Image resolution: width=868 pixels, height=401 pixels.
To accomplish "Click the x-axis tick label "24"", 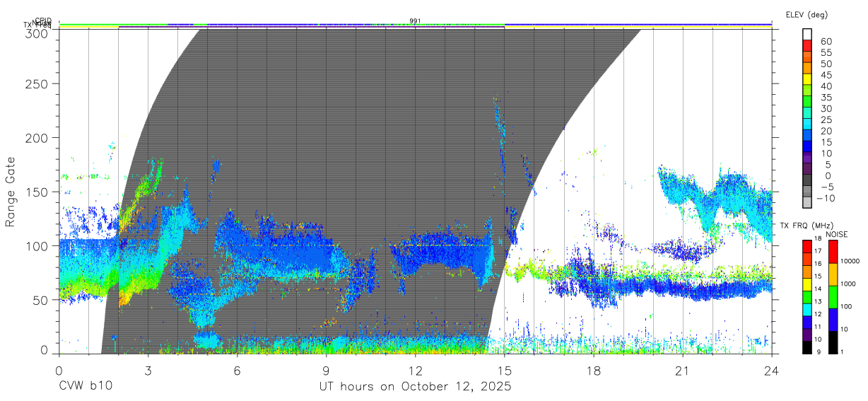I will pyautogui.click(x=771, y=370).
